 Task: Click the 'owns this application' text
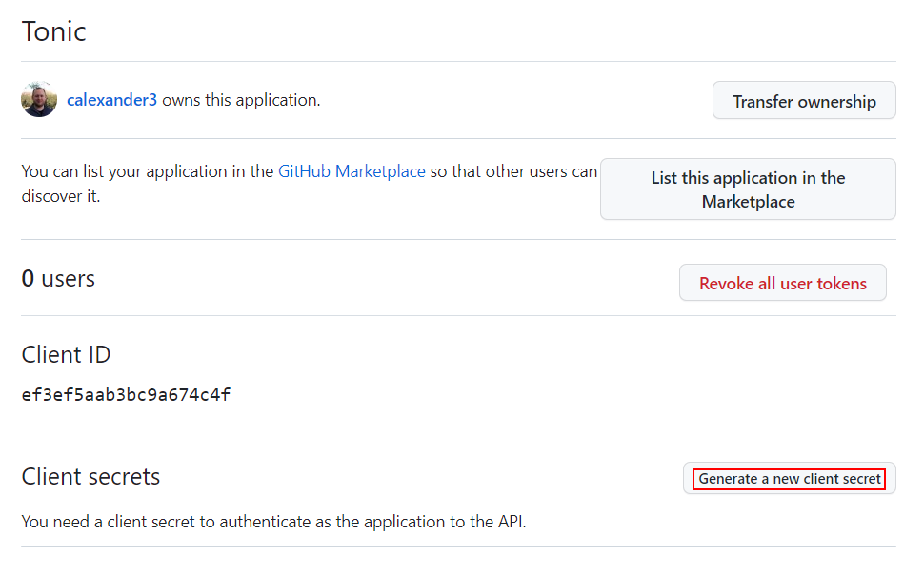tap(241, 100)
